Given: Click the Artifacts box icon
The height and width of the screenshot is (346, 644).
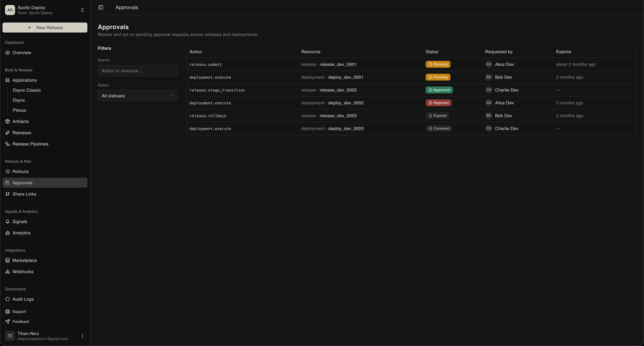Looking at the screenshot, I should tap(8, 121).
